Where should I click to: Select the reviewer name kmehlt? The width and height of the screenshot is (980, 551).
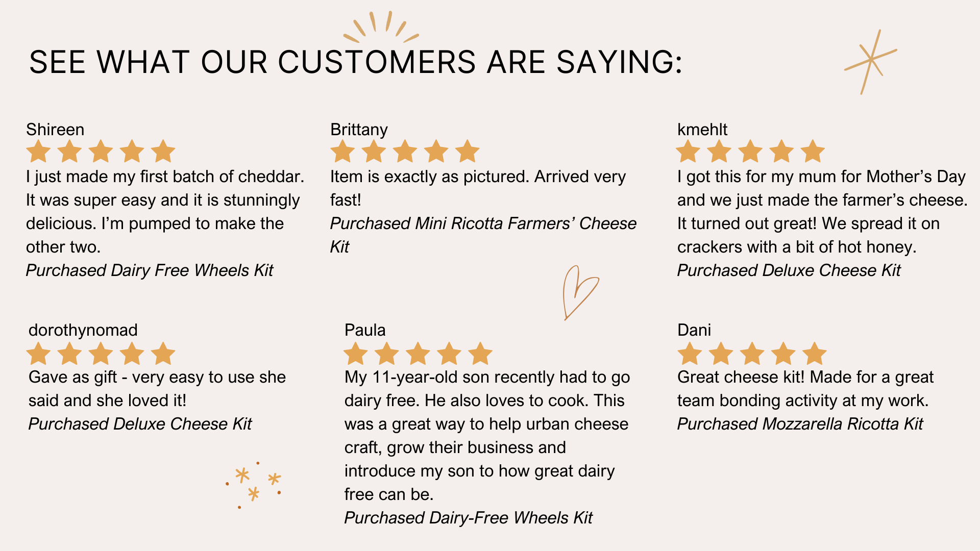tap(702, 130)
